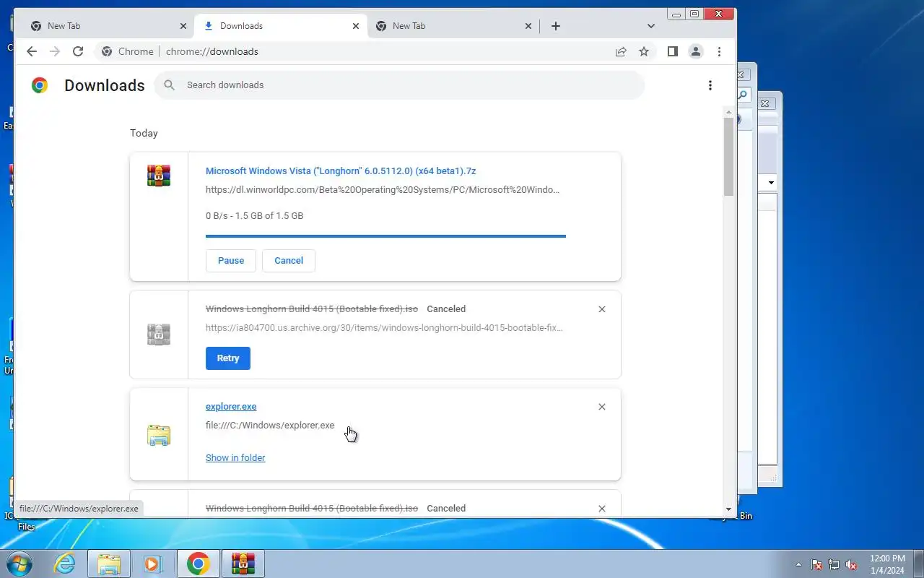
Task: Click the scrollbar down arrow
Action: pos(728,509)
